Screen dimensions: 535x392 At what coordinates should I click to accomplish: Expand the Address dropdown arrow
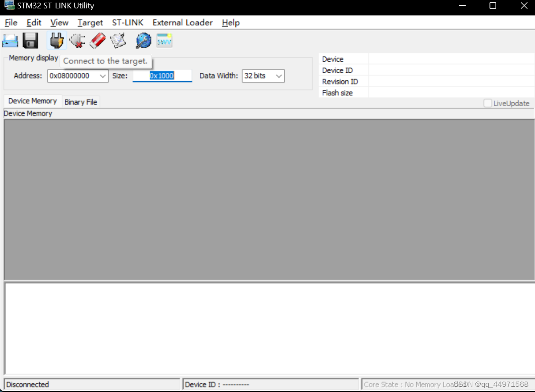coord(103,76)
